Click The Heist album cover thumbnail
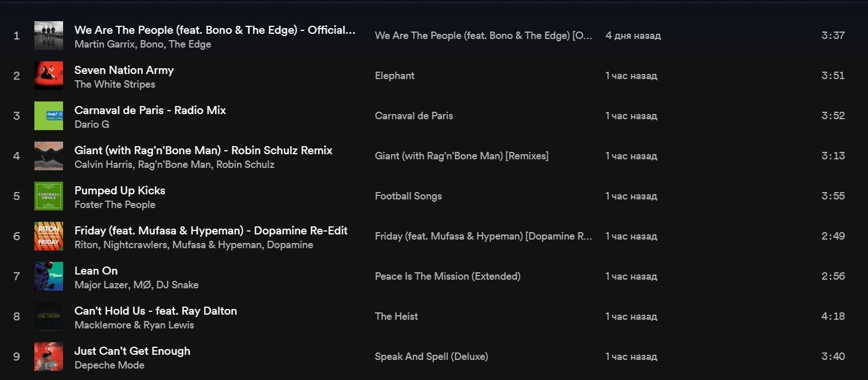This screenshot has height=380, width=868. click(49, 316)
